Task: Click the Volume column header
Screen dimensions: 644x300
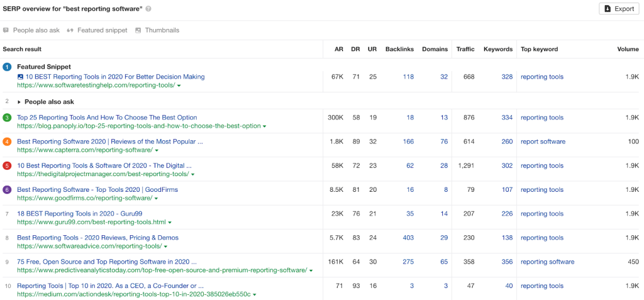Action: coord(628,49)
